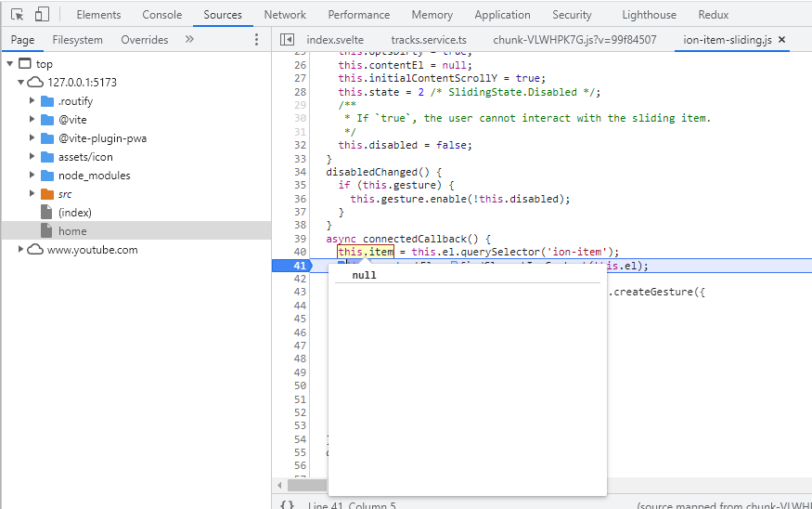Show more navigator tabs chevron
The height and width of the screenshot is (509, 812).
[189, 39]
